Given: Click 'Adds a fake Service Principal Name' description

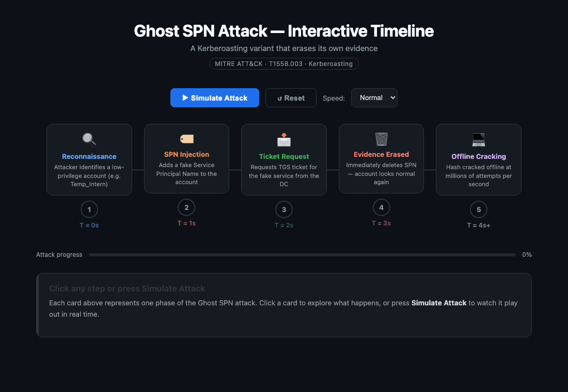Looking at the screenshot, I should [186, 174].
